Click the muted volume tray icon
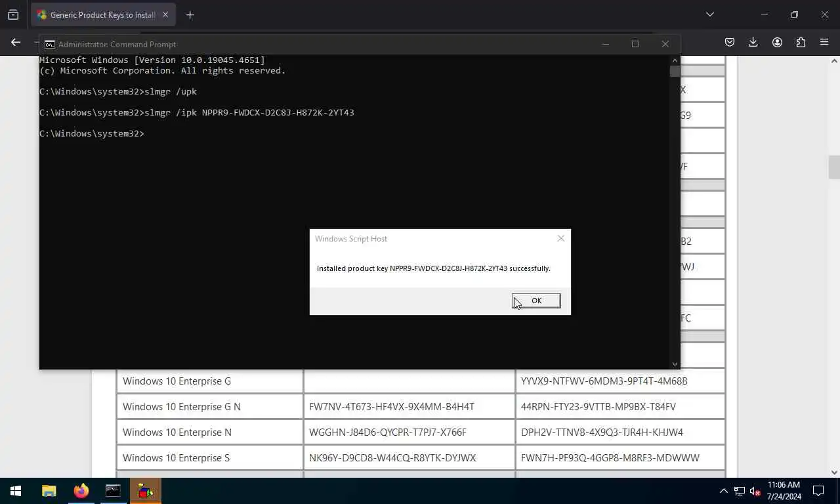This screenshot has height=504, width=840. pos(755,491)
